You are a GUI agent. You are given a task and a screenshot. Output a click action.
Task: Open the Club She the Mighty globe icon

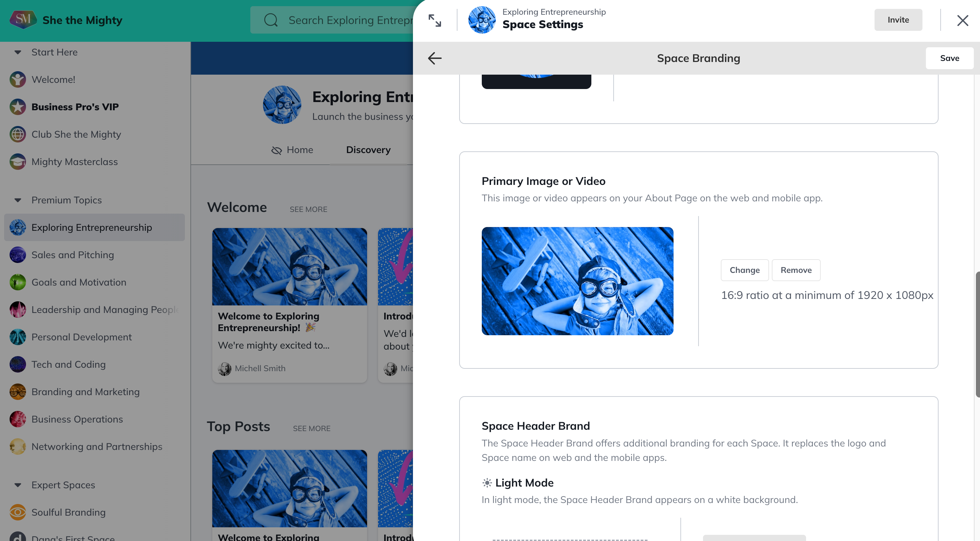(x=18, y=134)
